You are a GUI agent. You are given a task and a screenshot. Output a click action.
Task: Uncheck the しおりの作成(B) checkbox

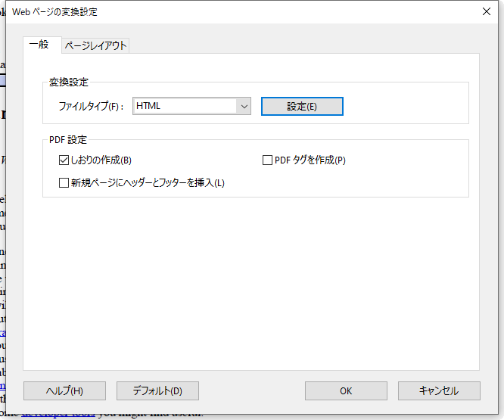64,160
